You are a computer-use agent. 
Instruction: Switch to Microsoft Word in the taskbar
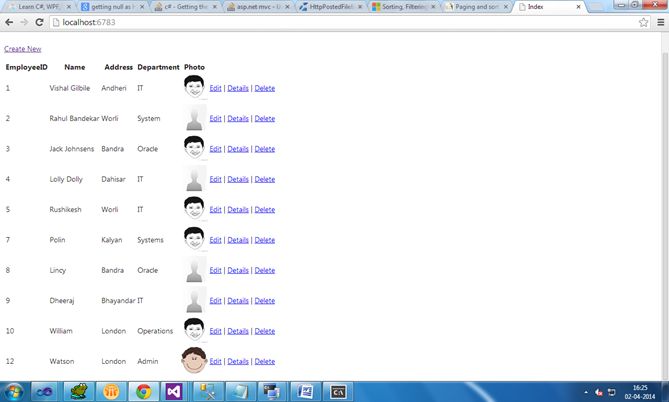[x=305, y=391]
